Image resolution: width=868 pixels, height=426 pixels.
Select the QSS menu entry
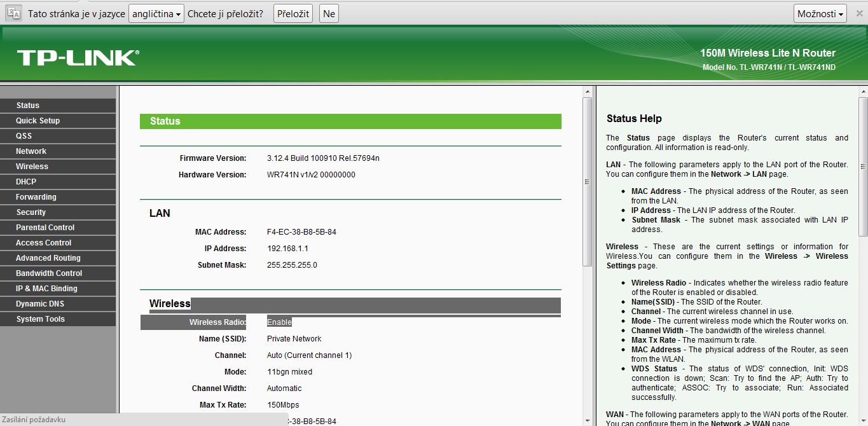coord(58,136)
